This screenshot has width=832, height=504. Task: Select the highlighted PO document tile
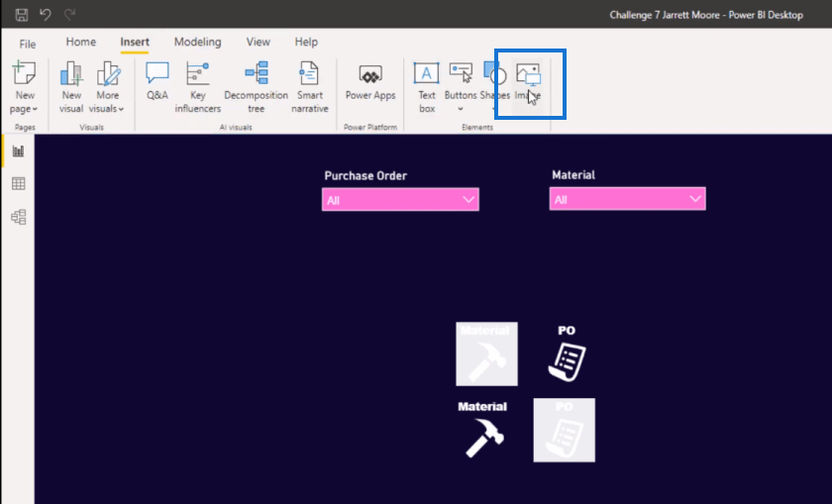[x=564, y=431]
